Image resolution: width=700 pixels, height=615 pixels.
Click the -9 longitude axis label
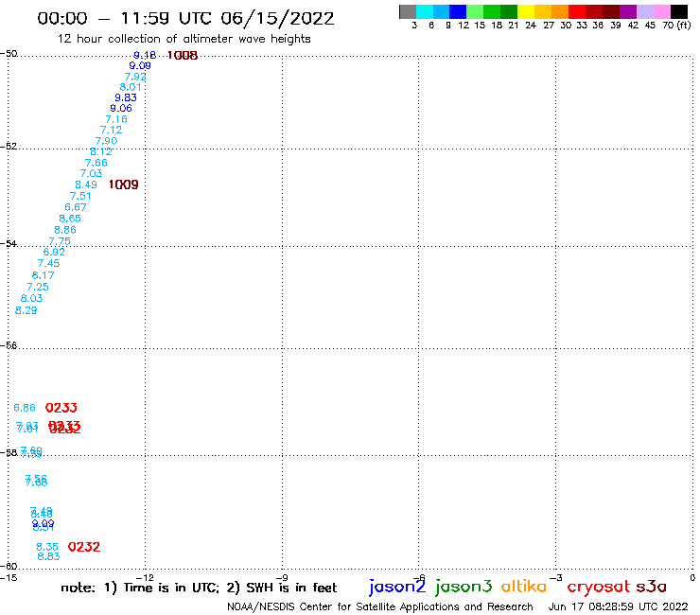coord(282,577)
